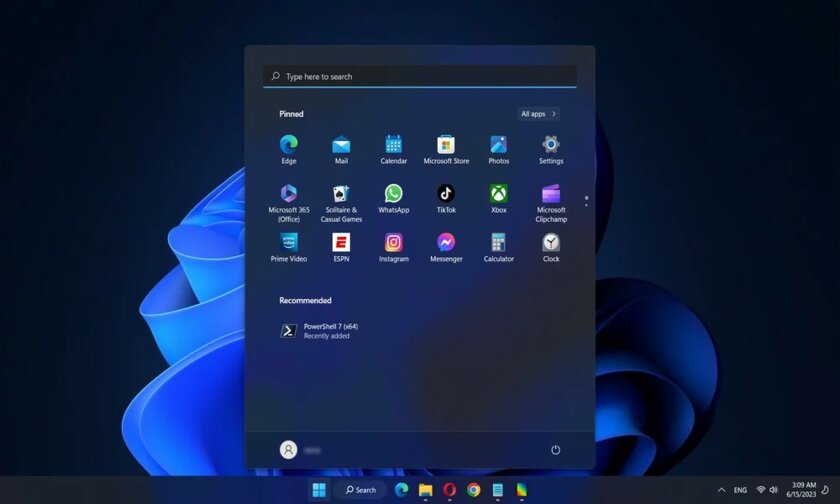
Task: Open the Wi-Fi network status icon
Action: (x=761, y=490)
